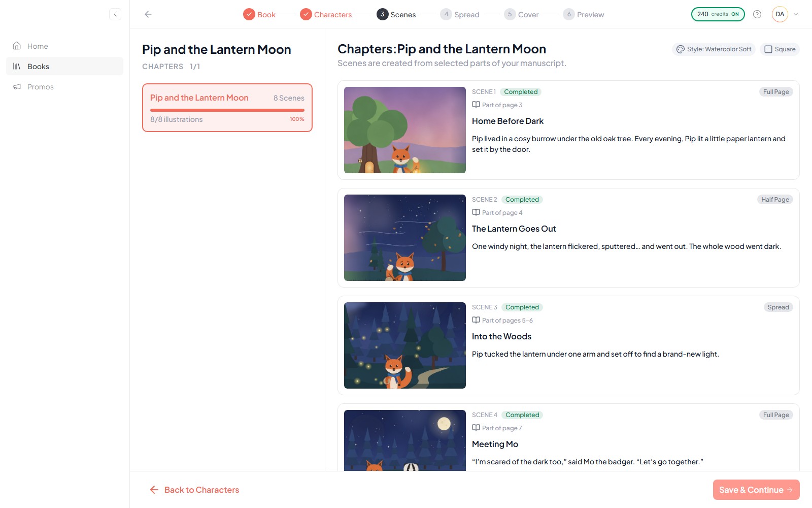Screen dimensions: 812x508
Task: Go to the Book step
Action: (259, 15)
